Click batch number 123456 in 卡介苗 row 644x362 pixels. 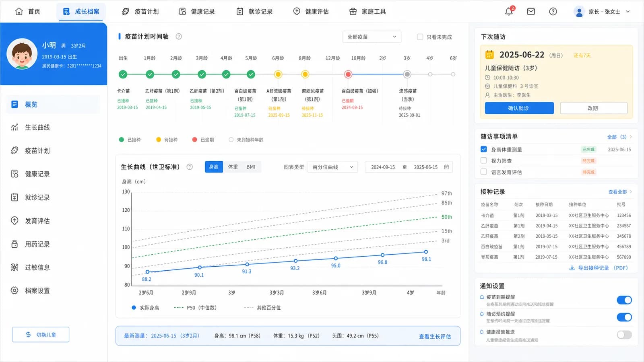point(623,216)
